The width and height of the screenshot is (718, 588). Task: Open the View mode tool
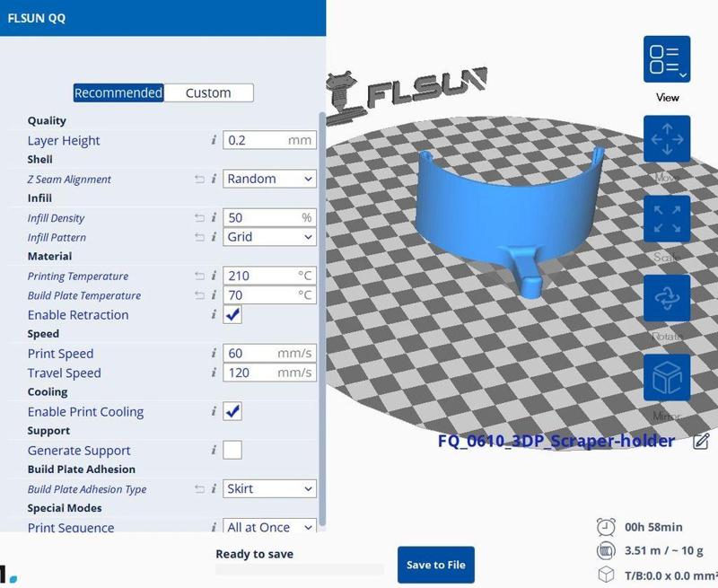pyautogui.click(x=667, y=59)
